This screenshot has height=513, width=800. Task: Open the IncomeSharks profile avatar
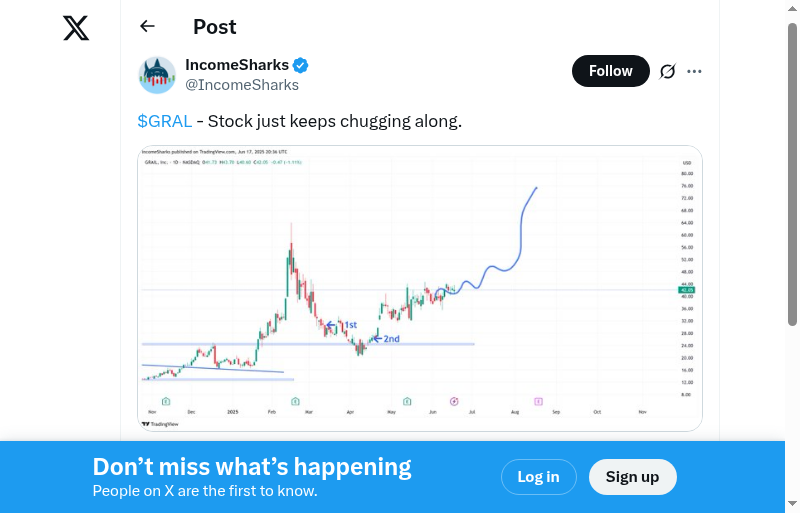[x=157, y=75]
